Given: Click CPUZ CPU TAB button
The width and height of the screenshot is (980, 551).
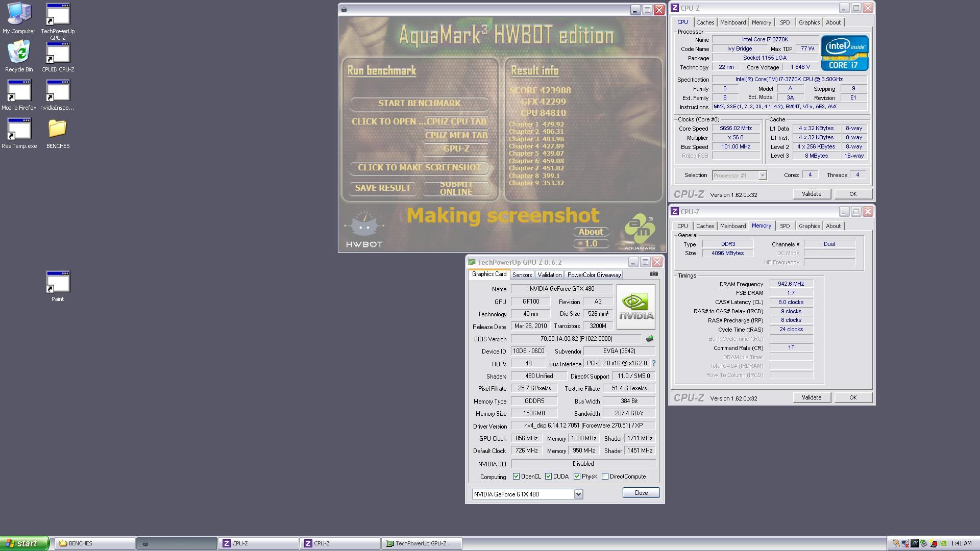Looking at the screenshot, I should tap(456, 122).
